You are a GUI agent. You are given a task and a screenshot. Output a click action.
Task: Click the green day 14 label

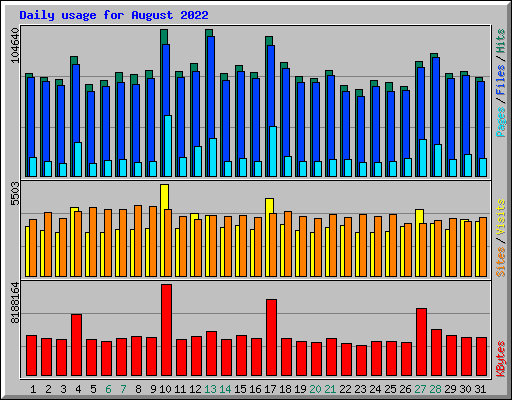point(225,389)
